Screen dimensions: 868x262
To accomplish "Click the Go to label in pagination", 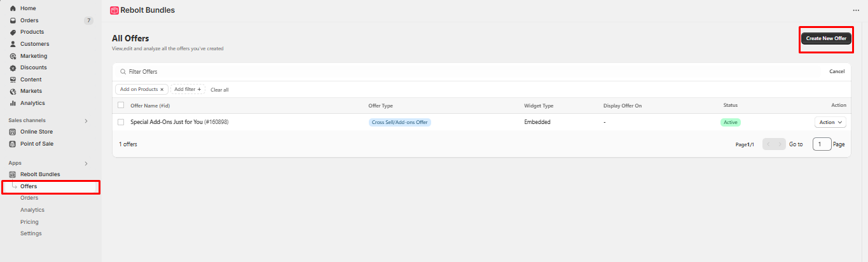I will [796, 144].
